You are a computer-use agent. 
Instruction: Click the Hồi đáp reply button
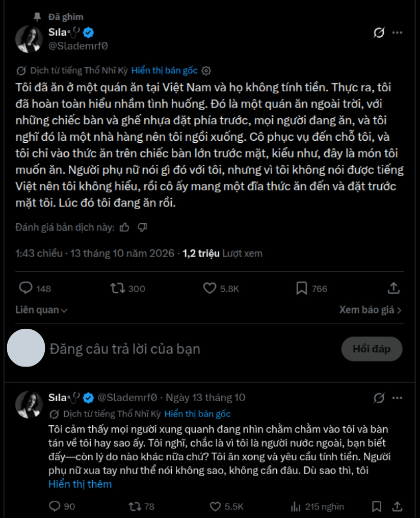372,349
